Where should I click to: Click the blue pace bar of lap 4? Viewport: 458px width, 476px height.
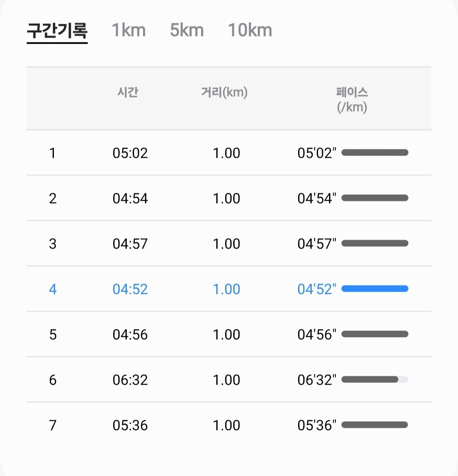[x=375, y=289]
